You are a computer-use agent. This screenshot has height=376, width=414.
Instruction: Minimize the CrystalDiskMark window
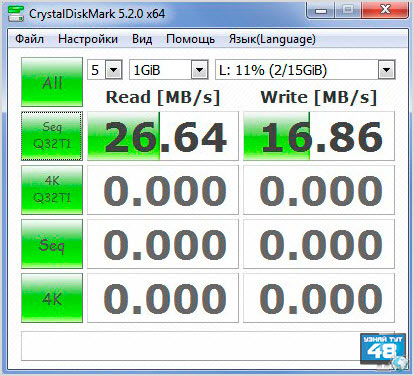[x=321, y=10]
